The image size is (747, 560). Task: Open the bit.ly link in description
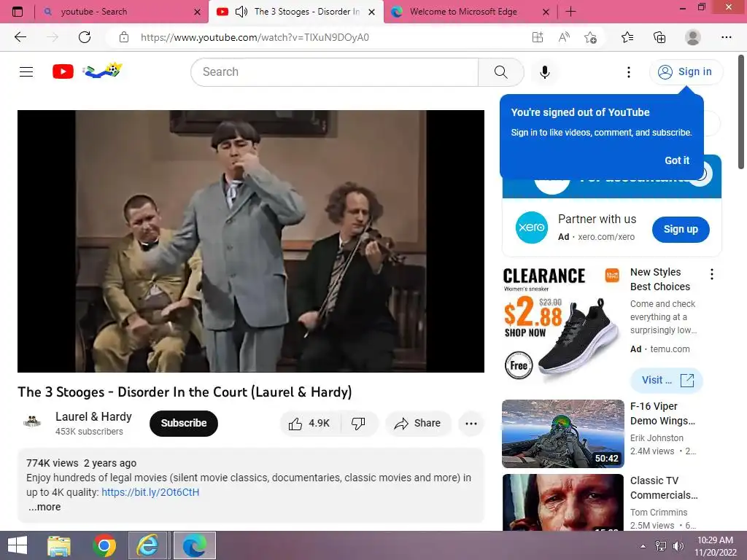click(x=150, y=492)
